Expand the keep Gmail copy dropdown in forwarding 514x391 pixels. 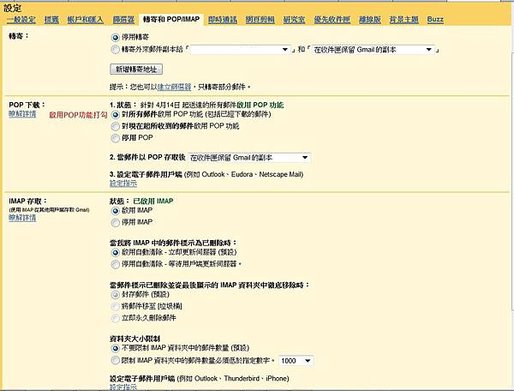(373, 50)
